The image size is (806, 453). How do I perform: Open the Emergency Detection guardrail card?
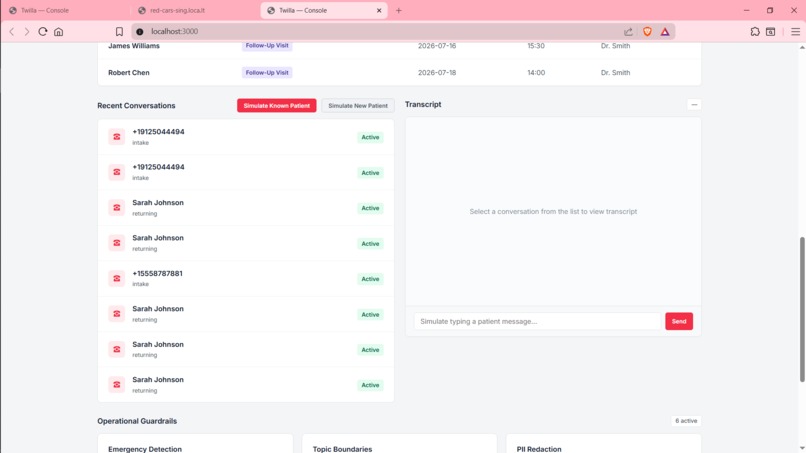click(195, 444)
